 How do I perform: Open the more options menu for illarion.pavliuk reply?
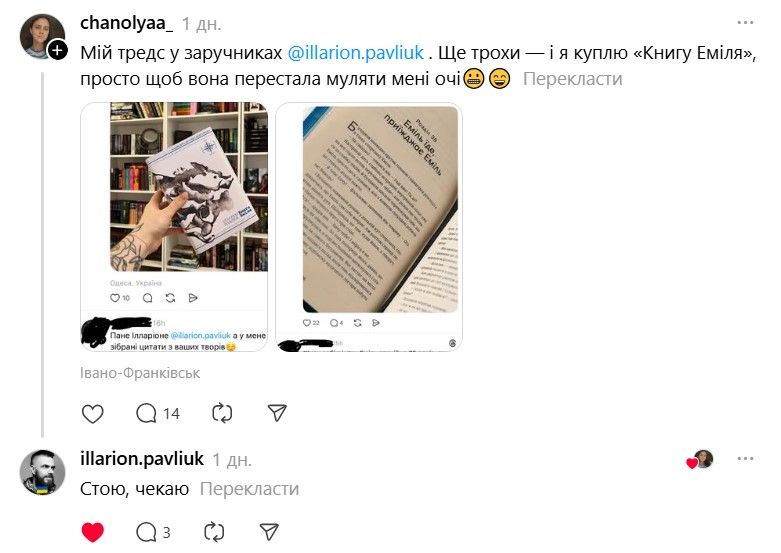click(x=745, y=458)
